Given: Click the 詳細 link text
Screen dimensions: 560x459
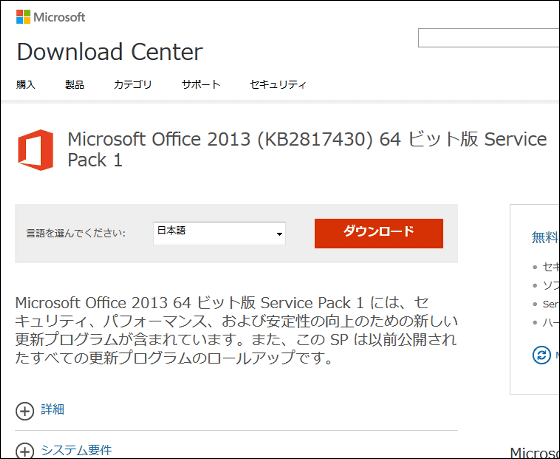Looking at the screenshot, I should [x=52, y=409].
